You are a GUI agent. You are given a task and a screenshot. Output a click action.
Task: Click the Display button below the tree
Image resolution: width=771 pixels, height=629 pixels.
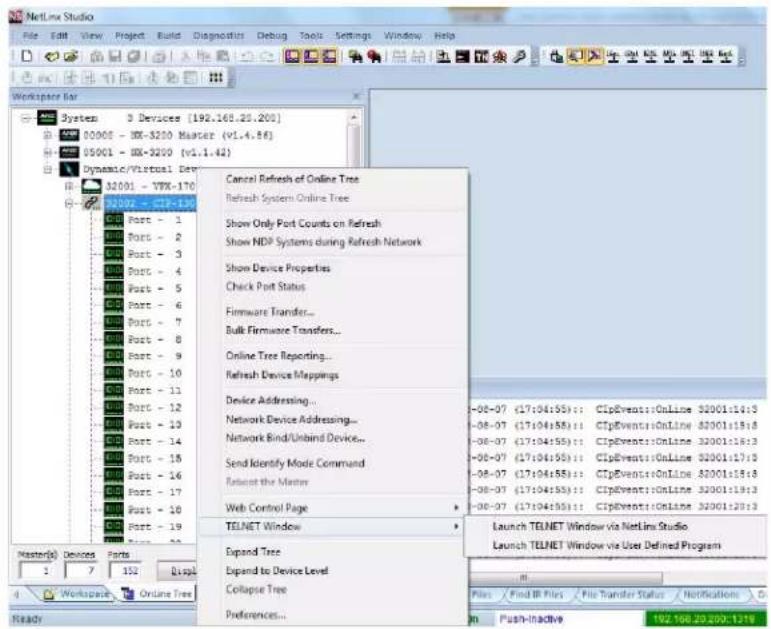pos(177,570)
